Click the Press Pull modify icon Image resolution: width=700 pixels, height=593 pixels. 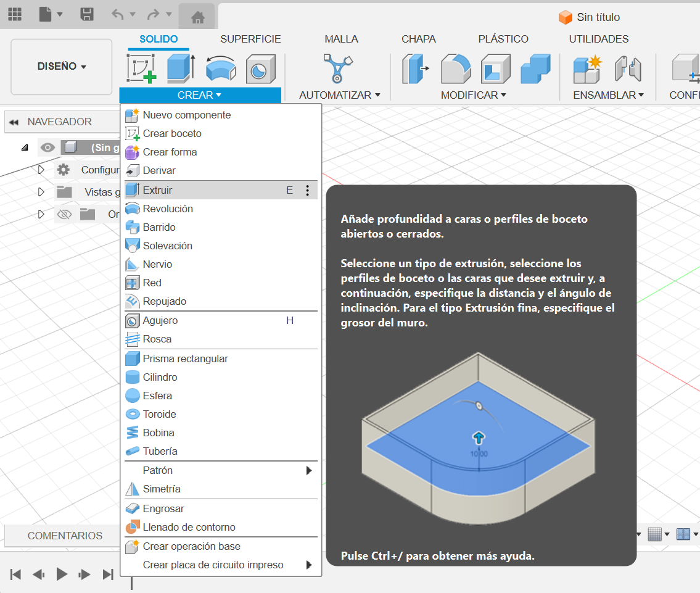[x=415, y=68]
